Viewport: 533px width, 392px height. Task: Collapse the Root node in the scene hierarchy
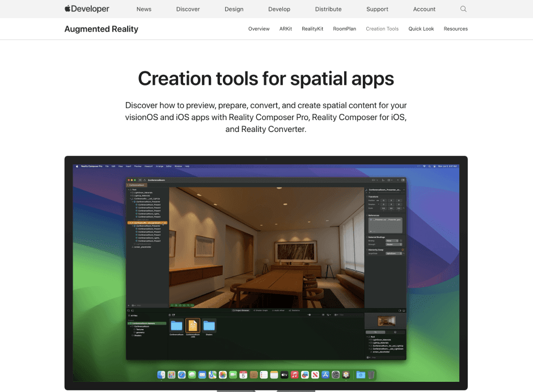pos(129,190)
